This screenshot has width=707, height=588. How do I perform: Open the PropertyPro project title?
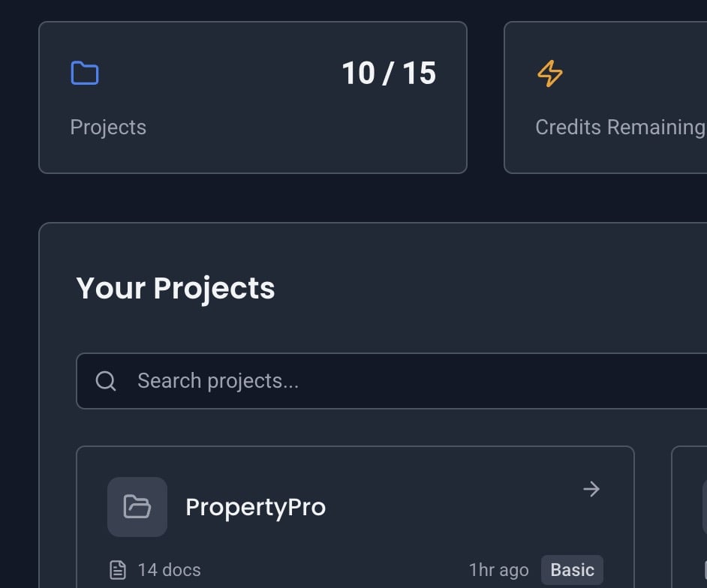click(255, 507)
